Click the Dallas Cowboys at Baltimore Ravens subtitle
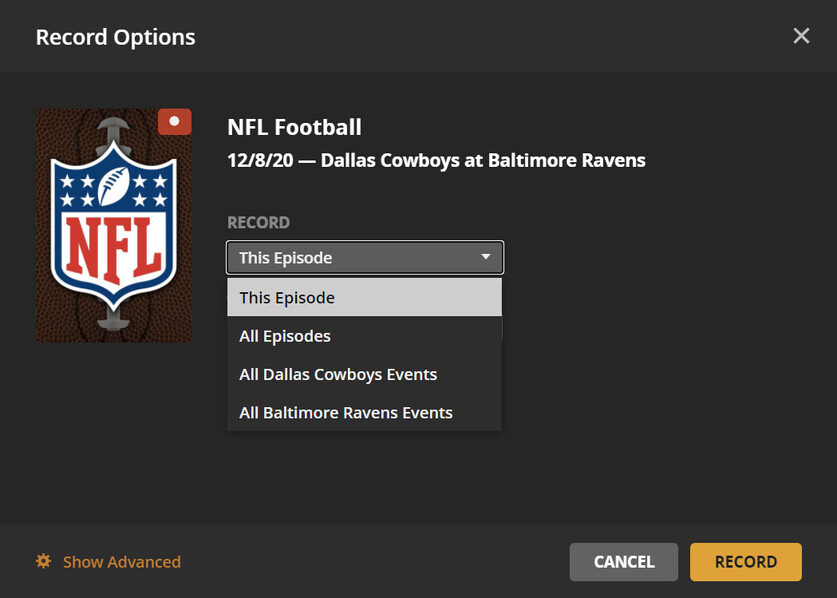This screenshot has height=598, width=837. [436, 160]
